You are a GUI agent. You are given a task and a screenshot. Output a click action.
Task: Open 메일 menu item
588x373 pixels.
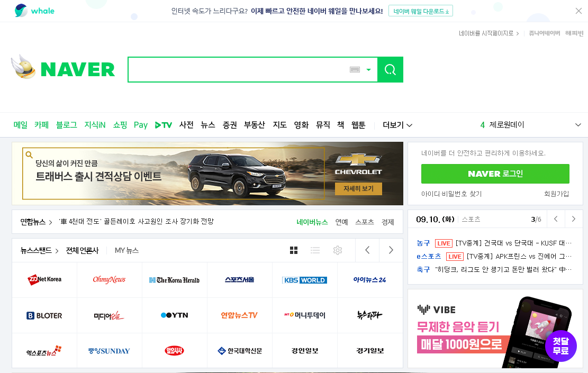(20, 125)
